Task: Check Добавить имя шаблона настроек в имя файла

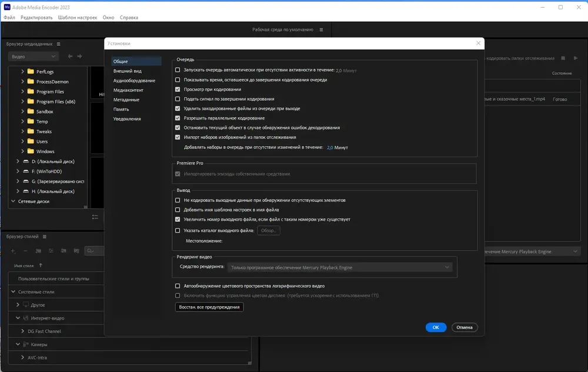Action: tap(178, 210)
